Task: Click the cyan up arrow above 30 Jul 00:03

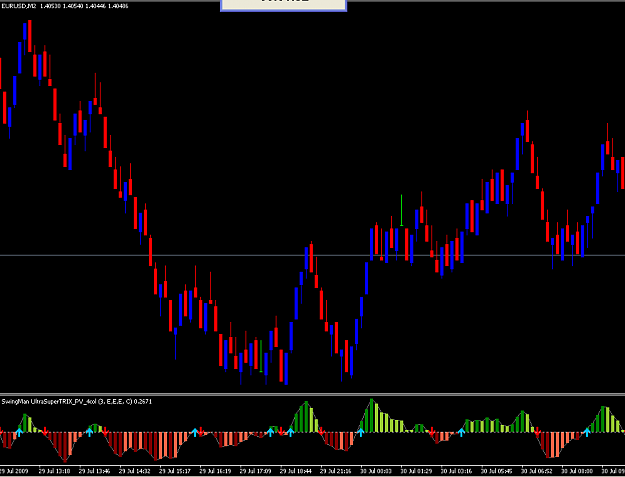Action: 361,432
